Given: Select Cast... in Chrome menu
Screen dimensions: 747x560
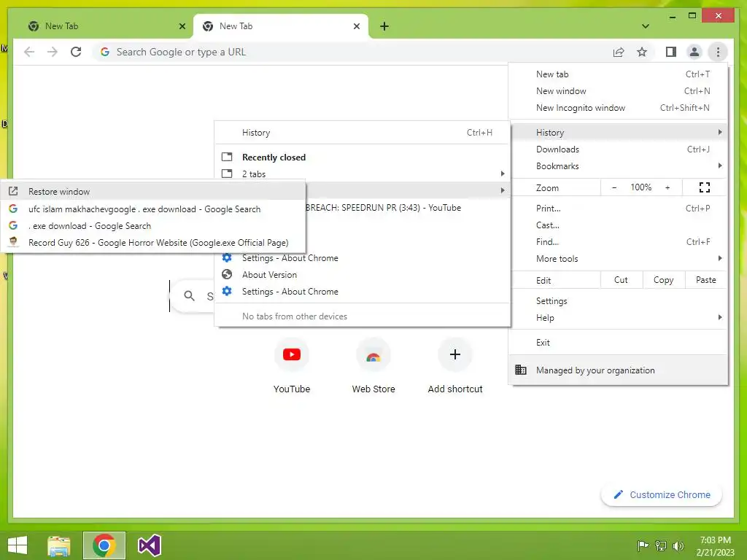Looking at the screenshot, I should point(618,225).
